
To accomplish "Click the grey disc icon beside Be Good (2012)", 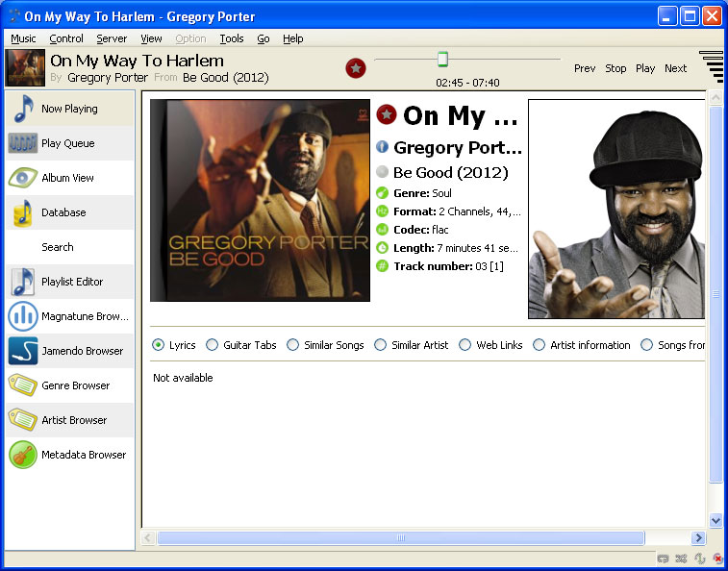I will click(x=382, y=172).
